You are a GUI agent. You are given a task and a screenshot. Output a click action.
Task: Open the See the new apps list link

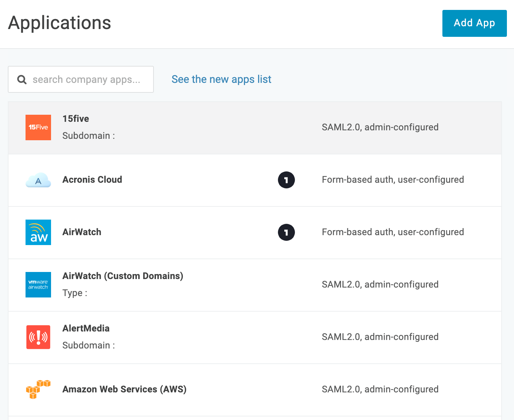(x=222, y=79)
